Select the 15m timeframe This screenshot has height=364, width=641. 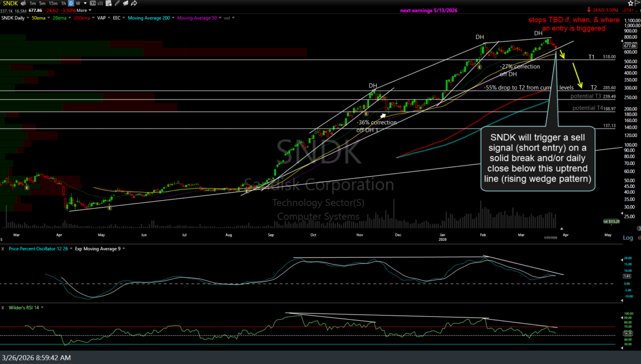[x=53, y=3]
